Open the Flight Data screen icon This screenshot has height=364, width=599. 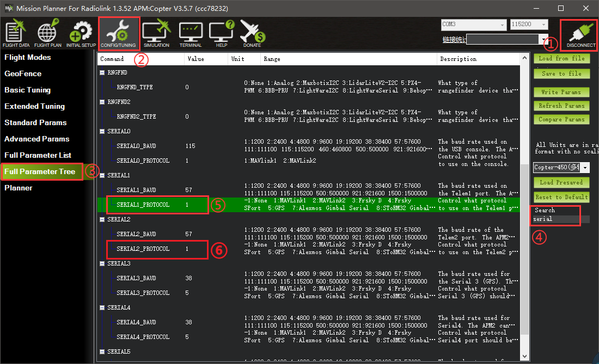pyautogui.click(x=16, y=33)
